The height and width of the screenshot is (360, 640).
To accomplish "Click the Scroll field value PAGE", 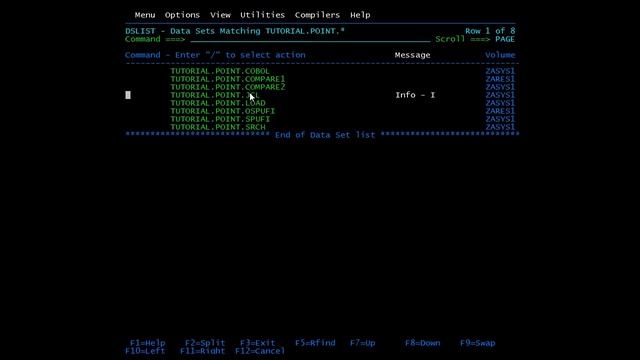I will click(x=505, y=39).
